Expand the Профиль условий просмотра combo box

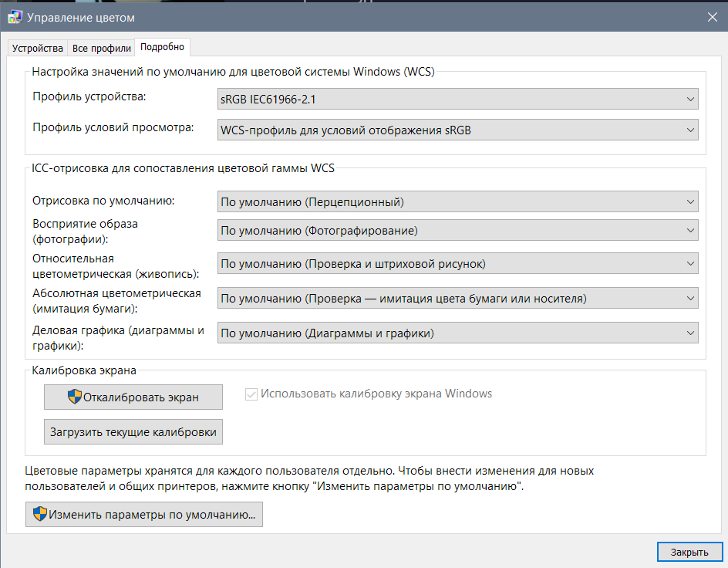pyautogui.click(x=458, y=130)
